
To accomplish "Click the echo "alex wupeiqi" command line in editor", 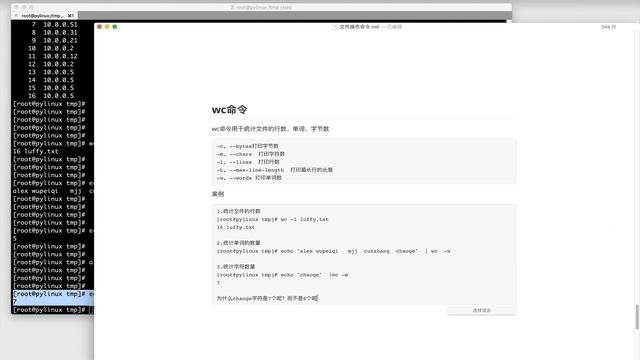I will point(333,251).
